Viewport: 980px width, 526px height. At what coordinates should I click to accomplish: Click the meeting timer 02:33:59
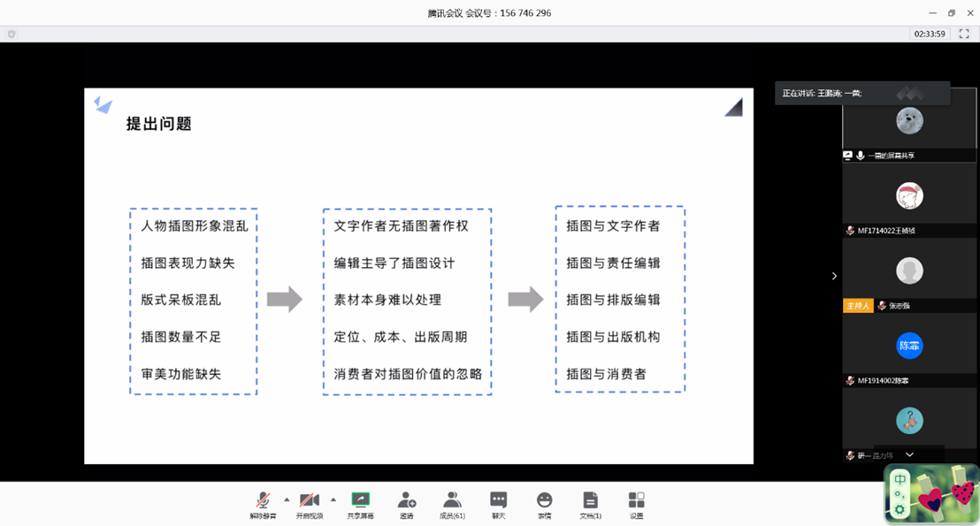(930, 34)
